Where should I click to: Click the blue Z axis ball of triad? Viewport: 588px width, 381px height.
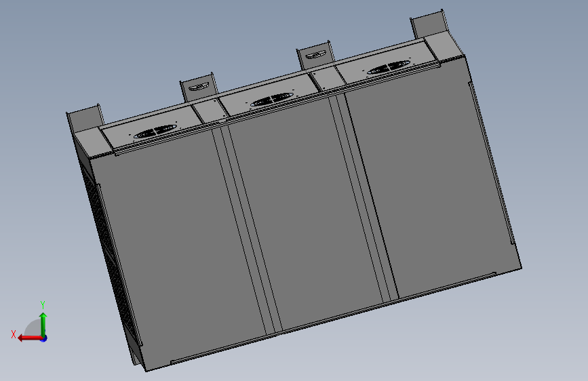coord(44,338)
